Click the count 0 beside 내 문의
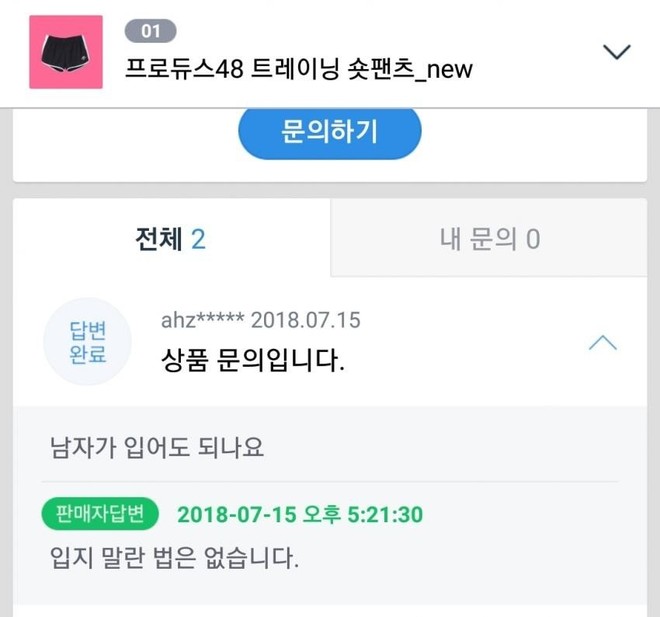The height and width of the screenshot is (617, 660). point(532,239)
